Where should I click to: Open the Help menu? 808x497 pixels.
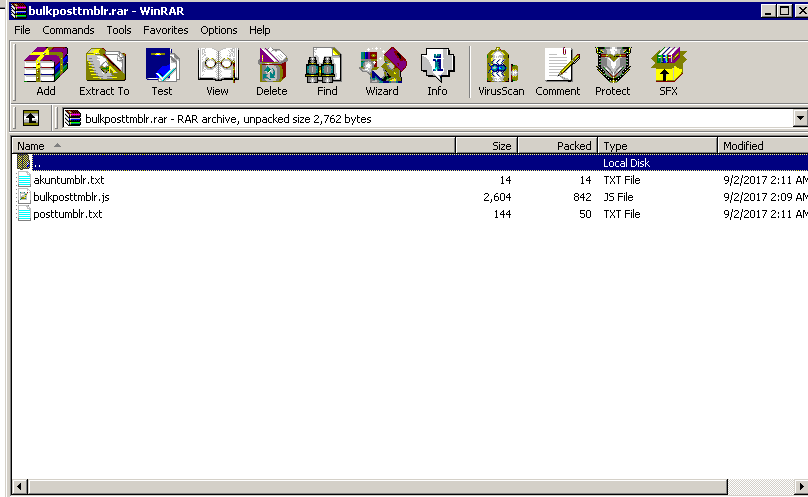coord(260,30)
